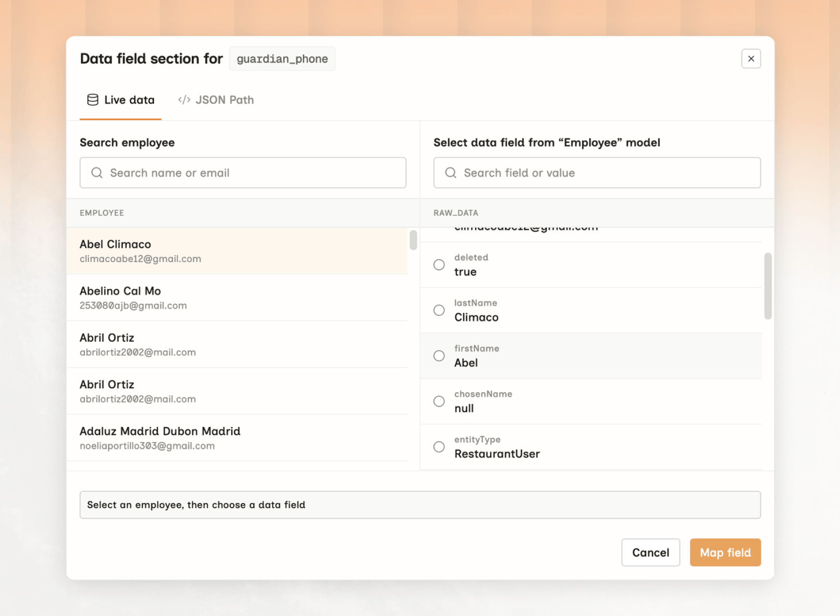Select employee Abelino Cal Mo
Screen dimensions: 840x616
pos(237,298)
